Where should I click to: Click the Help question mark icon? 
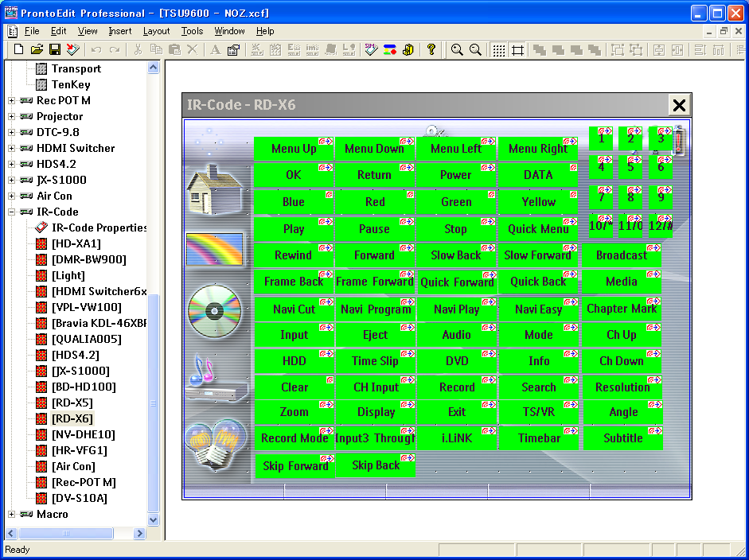(431, 49)
